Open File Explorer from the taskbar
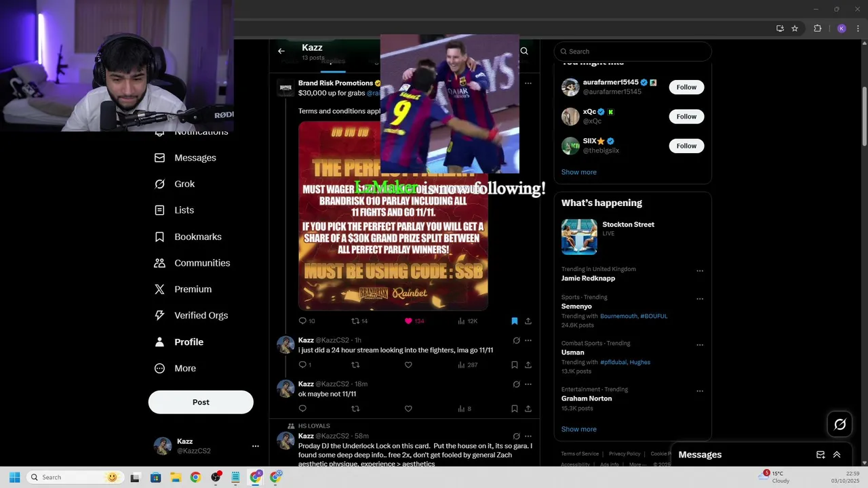This screenshot has height=488, width=868. (176, 477)
